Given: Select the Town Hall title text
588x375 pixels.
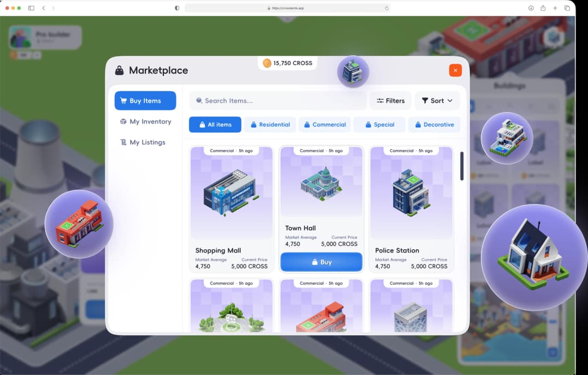Looking at the screenshot, I should point(301,228).
